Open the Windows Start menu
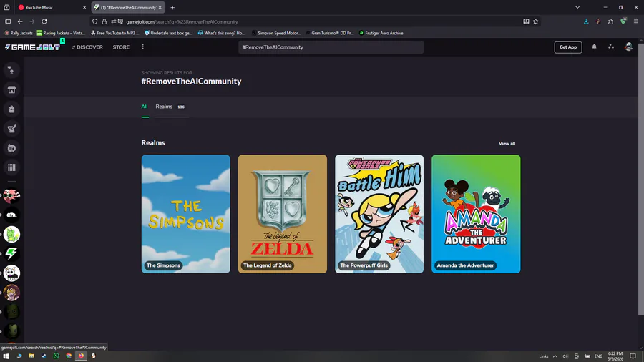Screen dimensions: 644x362 pos(6,356)
